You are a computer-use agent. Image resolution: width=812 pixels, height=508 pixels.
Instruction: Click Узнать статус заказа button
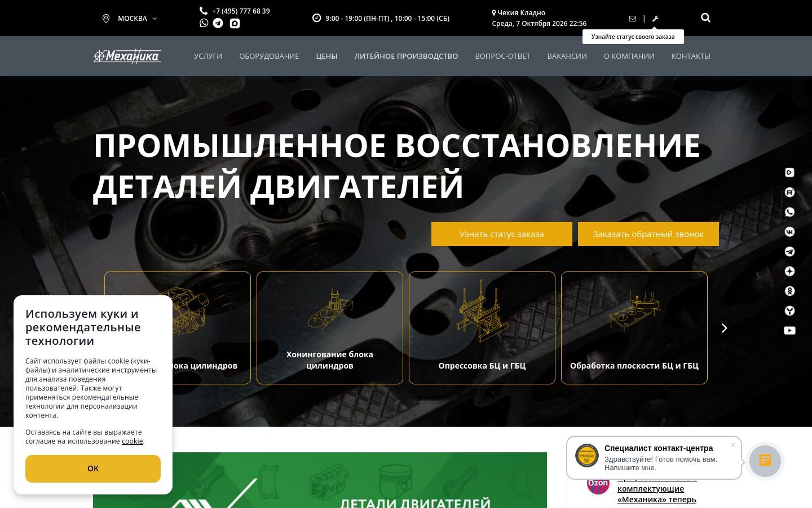click(502, 234)
